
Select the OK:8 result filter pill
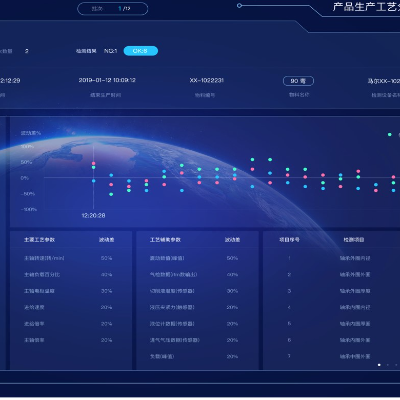coord(140,51)
